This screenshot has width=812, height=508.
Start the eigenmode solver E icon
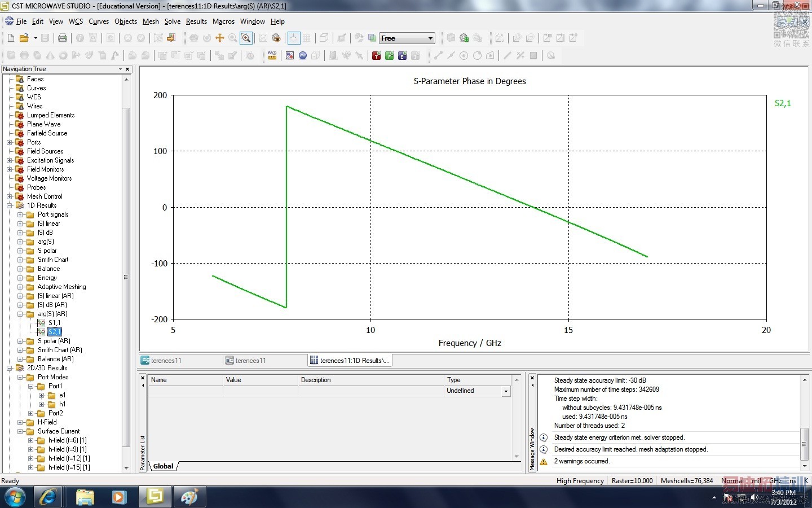coord(402,55)
